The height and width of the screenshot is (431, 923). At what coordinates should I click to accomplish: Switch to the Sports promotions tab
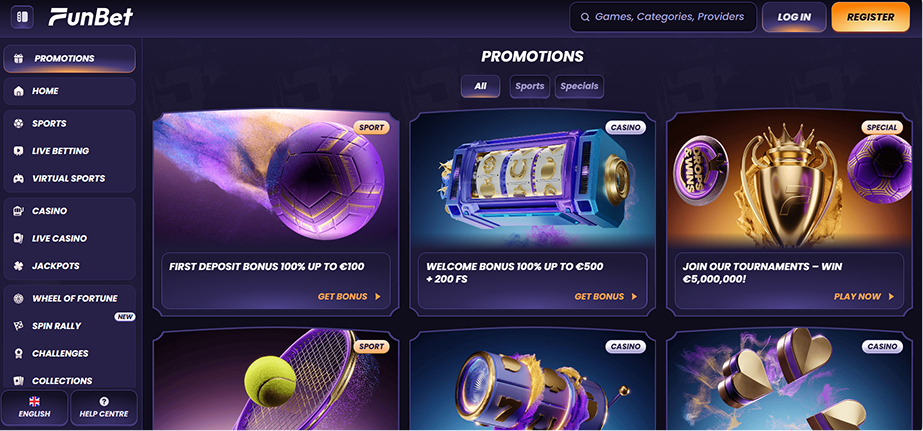530,86
